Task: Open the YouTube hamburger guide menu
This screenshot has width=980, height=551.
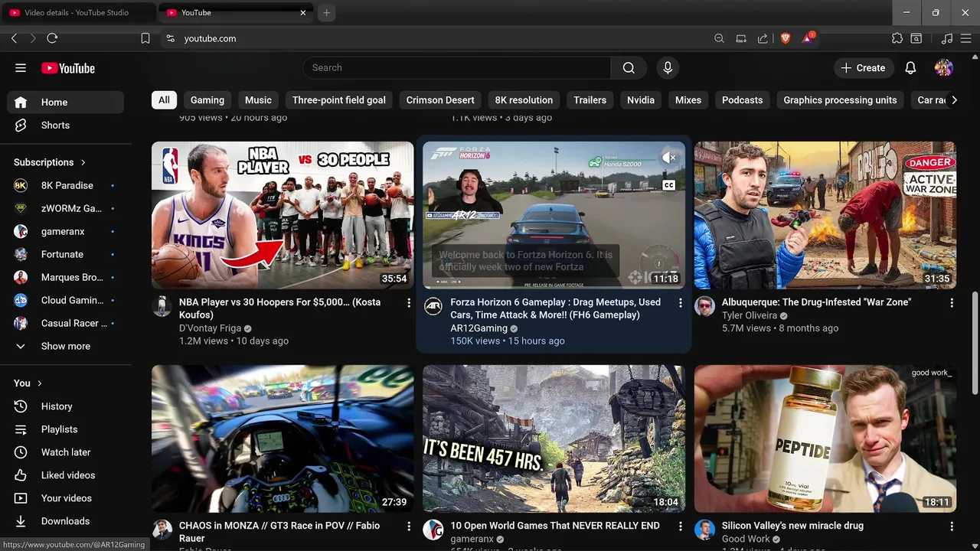Action: (21, 68)
